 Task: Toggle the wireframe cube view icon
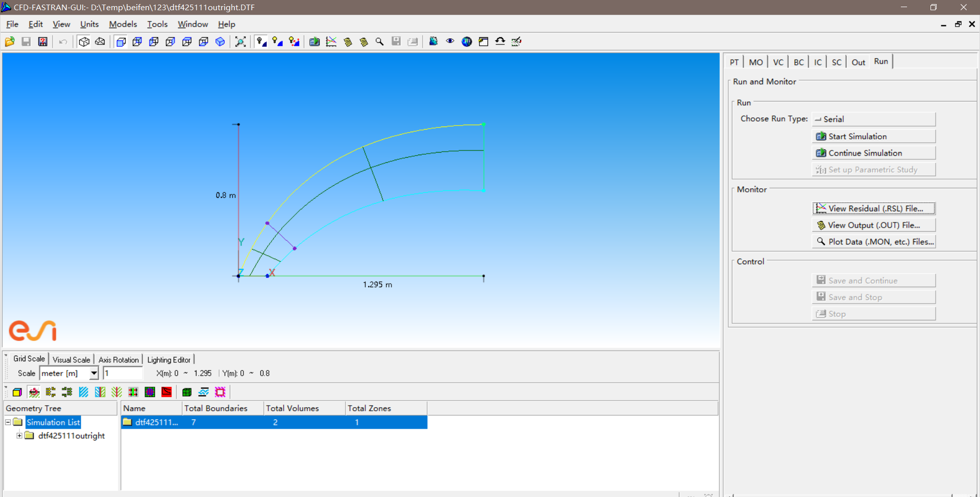click(x=84, y=42)
